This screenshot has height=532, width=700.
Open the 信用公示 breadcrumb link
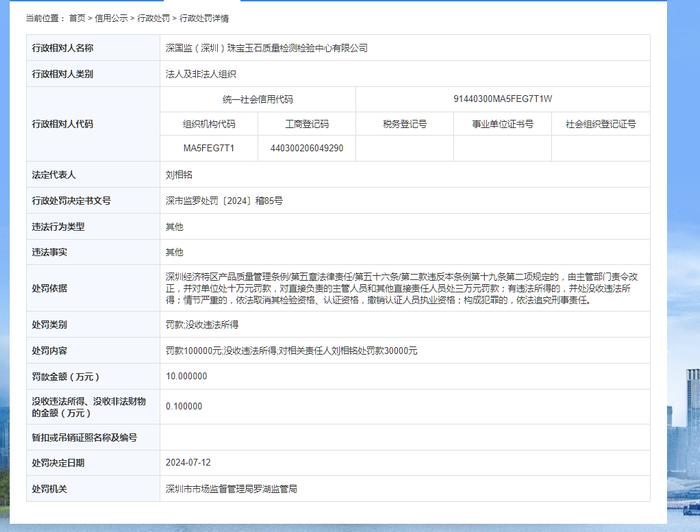[111, 18]
